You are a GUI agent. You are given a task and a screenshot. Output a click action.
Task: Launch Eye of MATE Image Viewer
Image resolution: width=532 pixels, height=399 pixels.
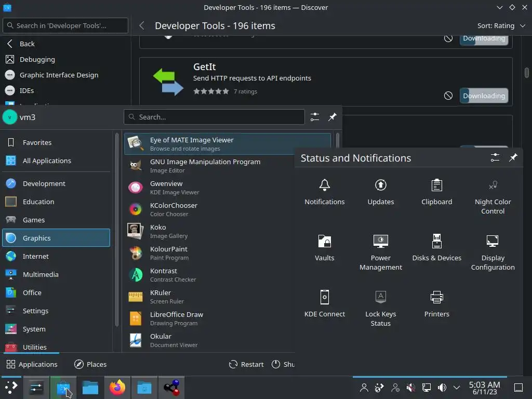[228, 144]
